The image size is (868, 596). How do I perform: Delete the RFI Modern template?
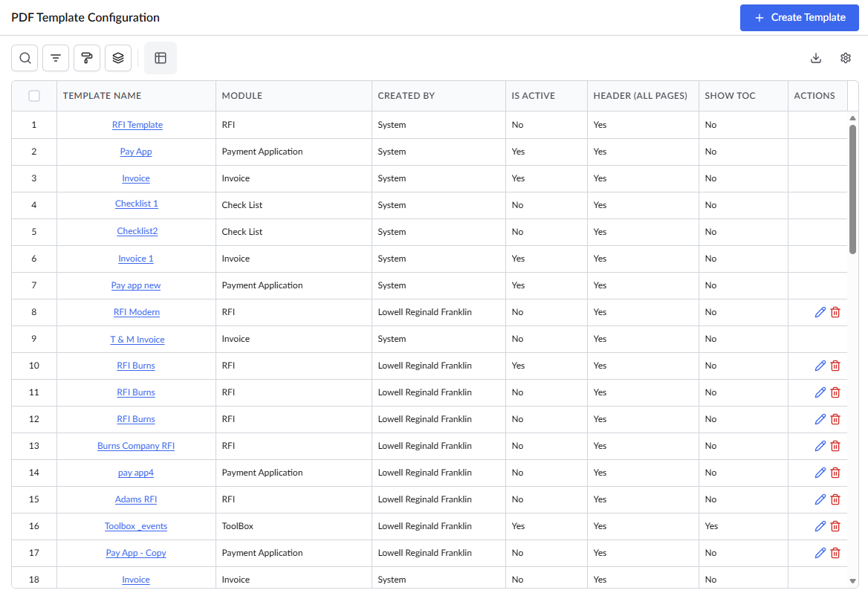[836, 312]
